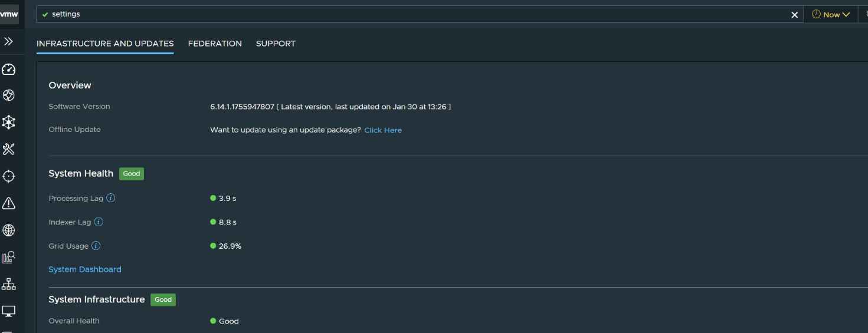This screenshot has height=333, width=868.
Task: Open the wrench and screwdriver tools icon
Action: pos(9,149)
